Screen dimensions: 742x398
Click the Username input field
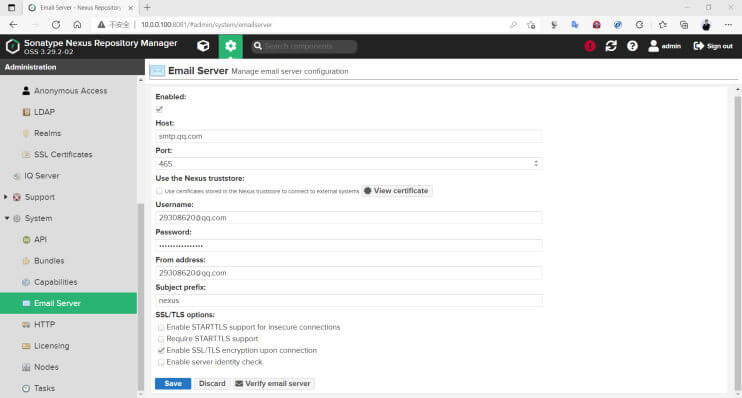(x=349, y=218)
